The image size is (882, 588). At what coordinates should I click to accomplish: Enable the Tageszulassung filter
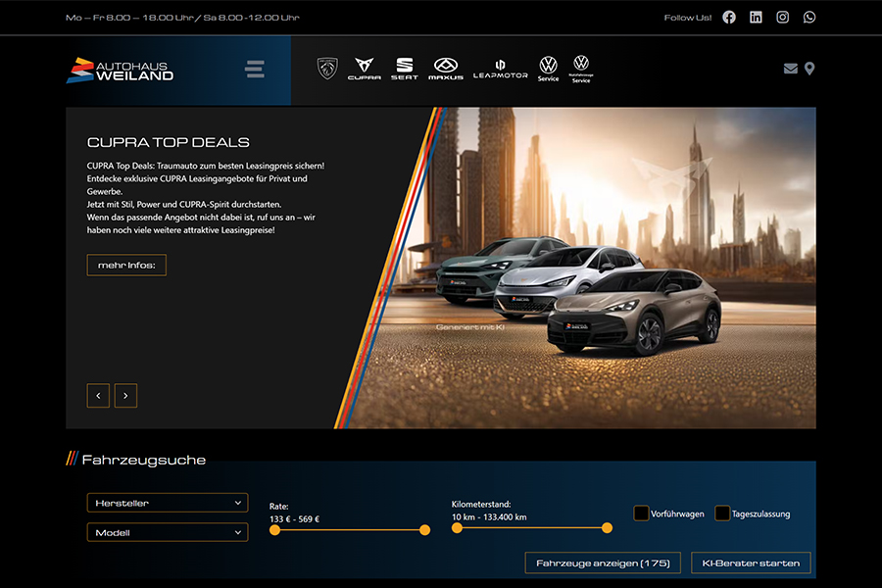[x=722, y=512]
